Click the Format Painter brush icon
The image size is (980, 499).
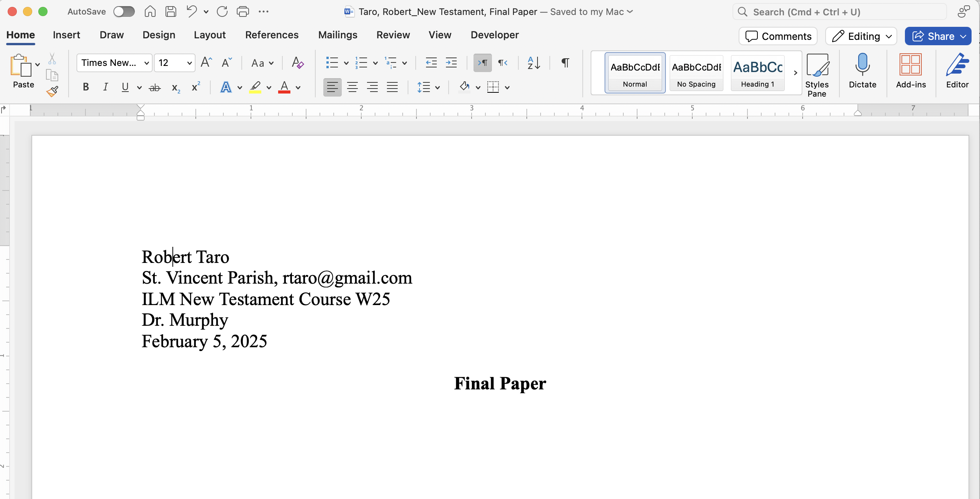coord(52,91)
